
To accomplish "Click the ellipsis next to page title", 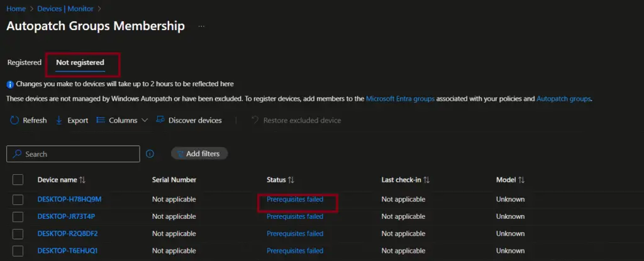I will coord(201,26).
